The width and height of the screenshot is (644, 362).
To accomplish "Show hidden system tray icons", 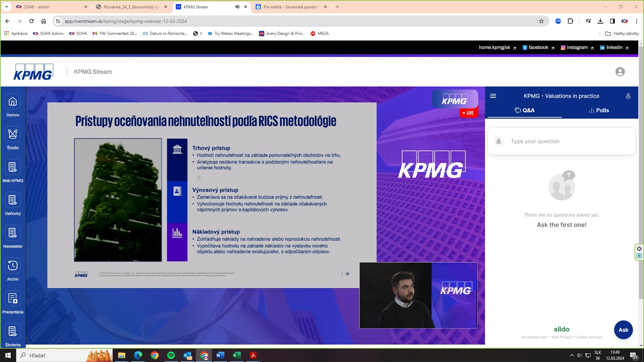I will [572, 355].
